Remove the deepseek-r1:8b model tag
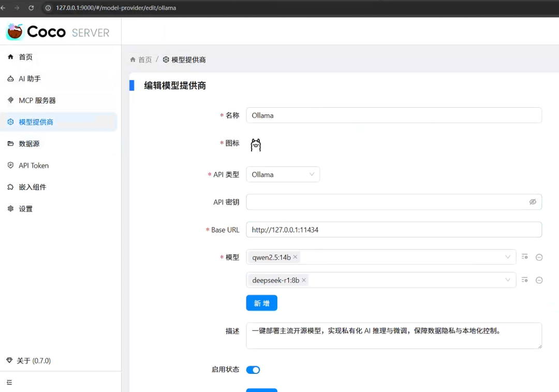 point(304,280)
